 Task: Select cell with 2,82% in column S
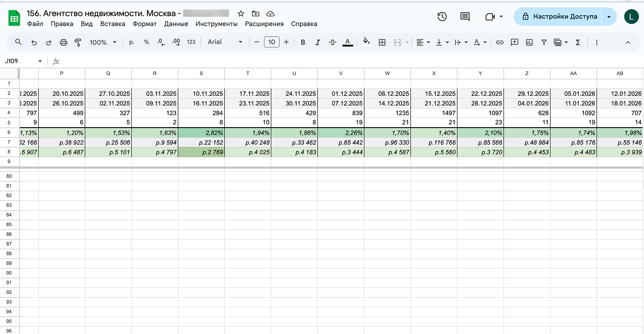(201, 133)
